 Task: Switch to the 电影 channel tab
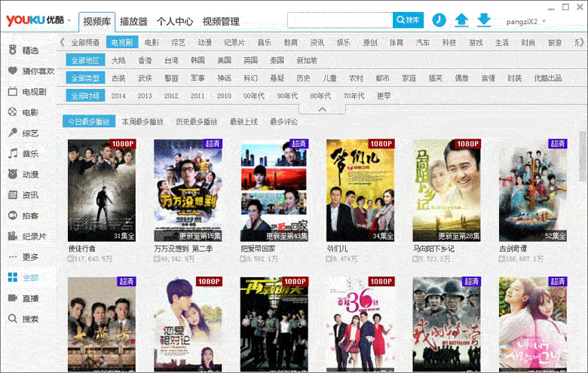[152, 42]
